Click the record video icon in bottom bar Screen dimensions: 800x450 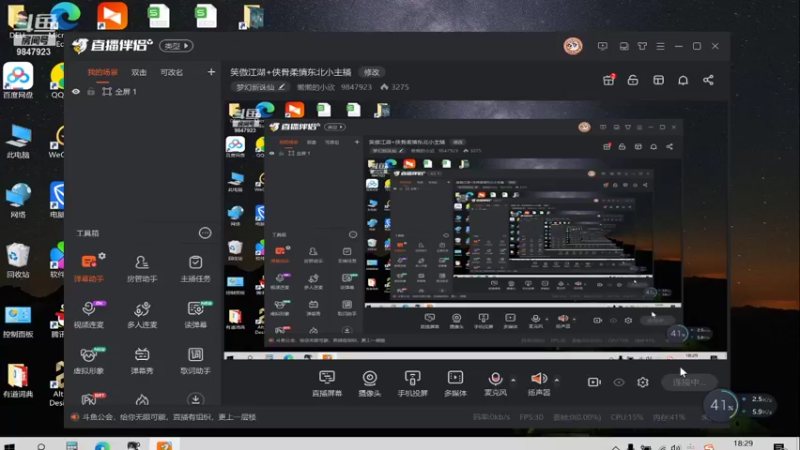pyautogui.click(x=594, y=382)
